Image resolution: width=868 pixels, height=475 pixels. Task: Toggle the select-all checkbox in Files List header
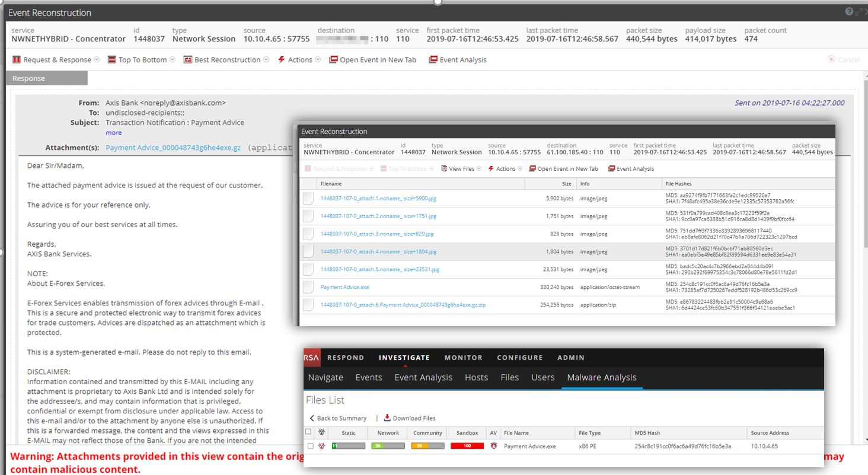tap(308, 432)
